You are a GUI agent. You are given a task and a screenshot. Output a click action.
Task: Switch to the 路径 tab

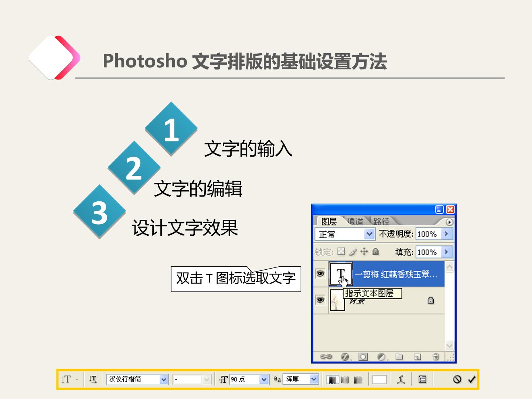coord(381,221)
